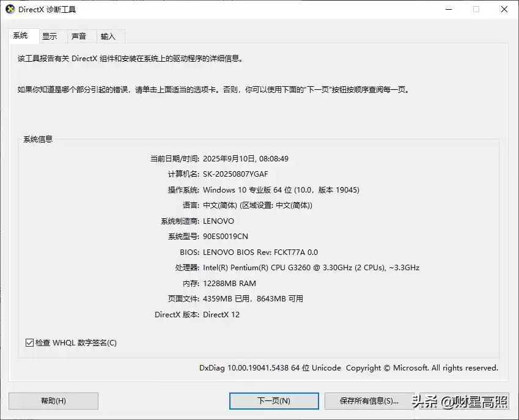Select the 系统 tab
The height and width of the screenshot is (420, 519).
click(x=21, y=36)
